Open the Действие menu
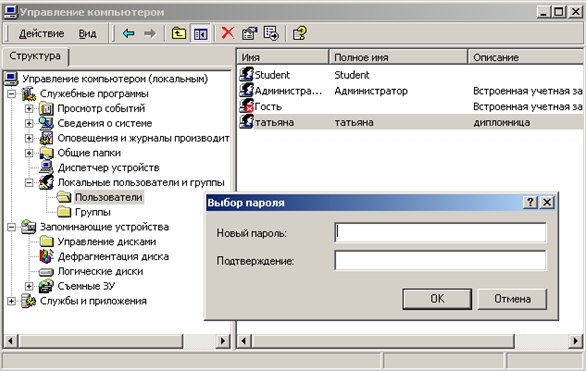586x371 pixels. [41, 34]
